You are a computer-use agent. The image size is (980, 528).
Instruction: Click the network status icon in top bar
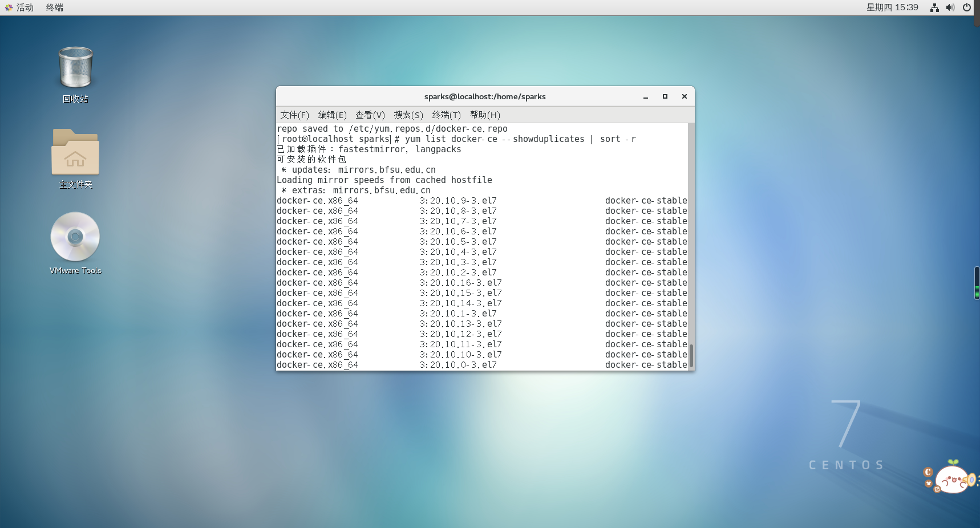click(x=934, y=7)
